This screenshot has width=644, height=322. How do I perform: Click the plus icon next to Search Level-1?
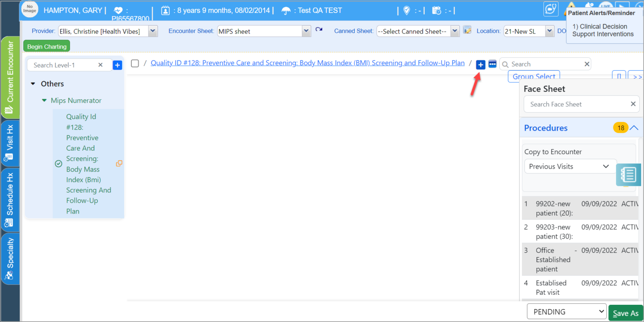(x=117, y=65)
